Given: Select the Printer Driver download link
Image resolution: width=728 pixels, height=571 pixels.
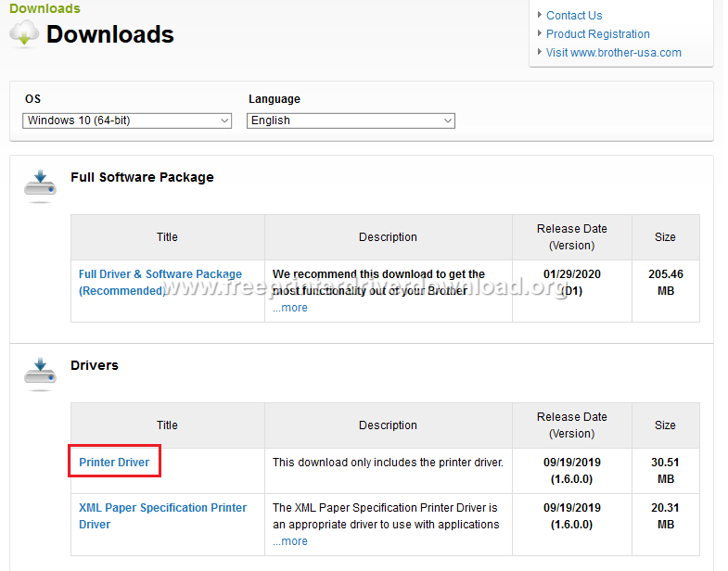Looking at the screenshot, I should (x=114, y=462).
